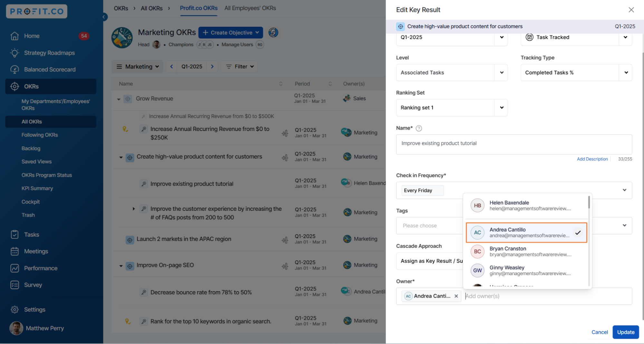
Task: Click the Strategy Roadmaps lightbulb icon
Action: click(x=14, y=53)
